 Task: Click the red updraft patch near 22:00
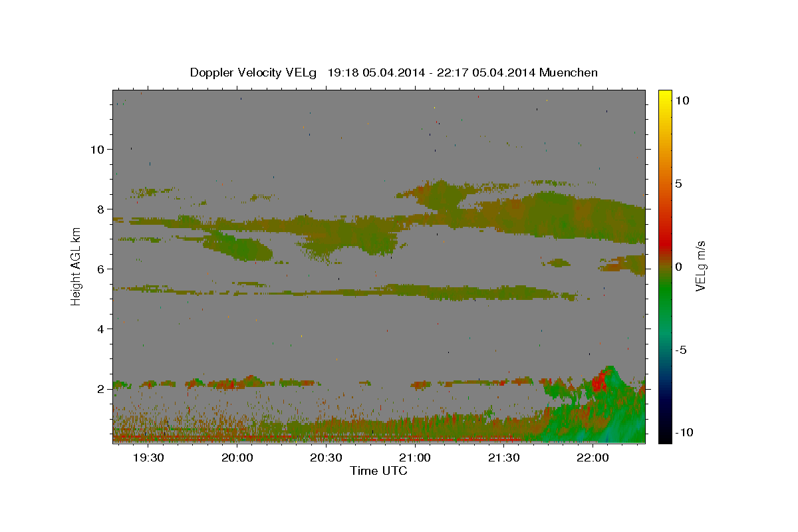(x=599, y=382)
